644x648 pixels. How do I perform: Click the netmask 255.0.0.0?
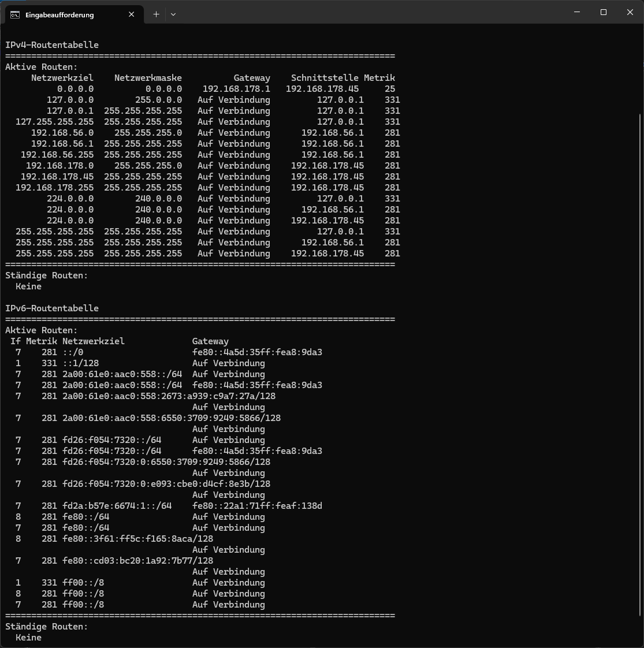[x=159, y=99]
